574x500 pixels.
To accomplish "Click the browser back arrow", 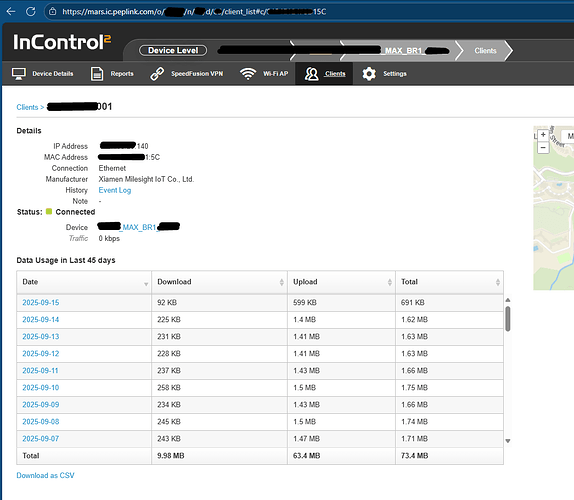I will (x=11, y=11).
